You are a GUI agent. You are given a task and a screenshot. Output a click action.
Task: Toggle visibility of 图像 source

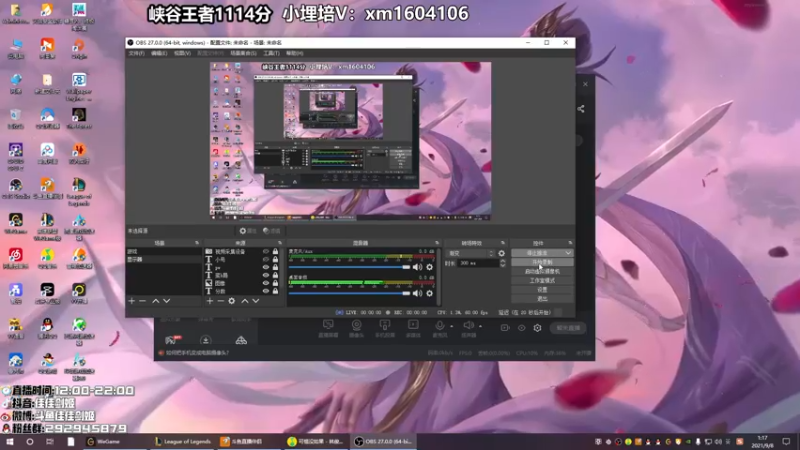point(266,283)
